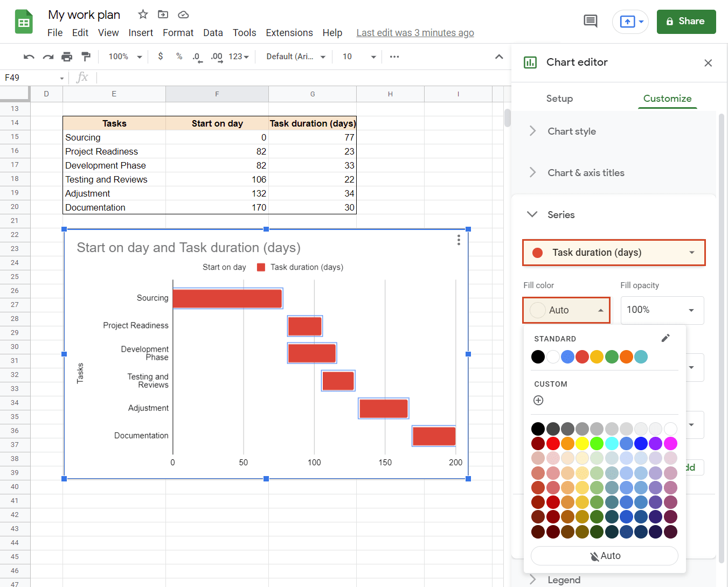
Task: Switch to the Setup tab
Action: 559,99
